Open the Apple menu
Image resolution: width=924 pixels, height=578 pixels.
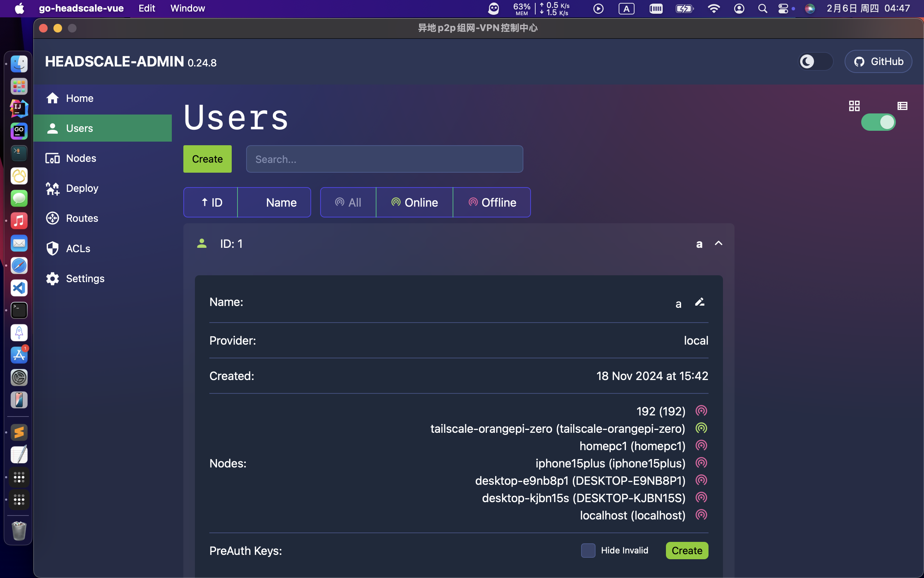point(19,8)
